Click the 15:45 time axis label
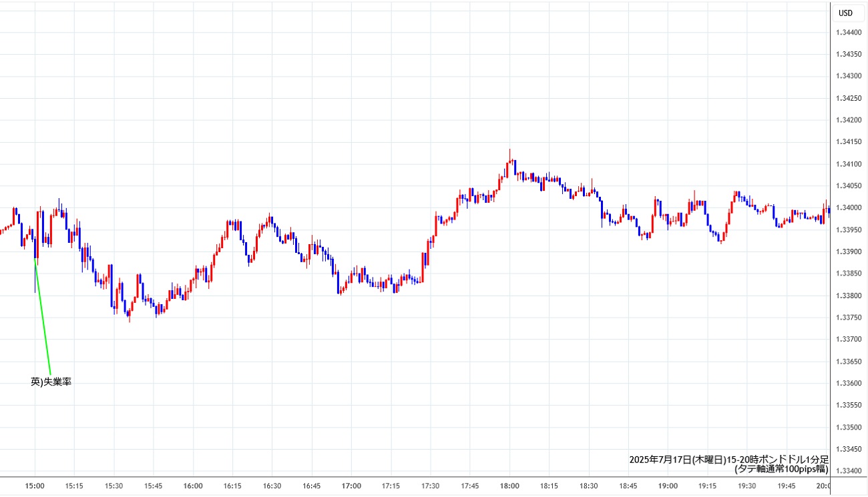Image resolution: width=868 pixels, height=497 pixels. point(154,486)
